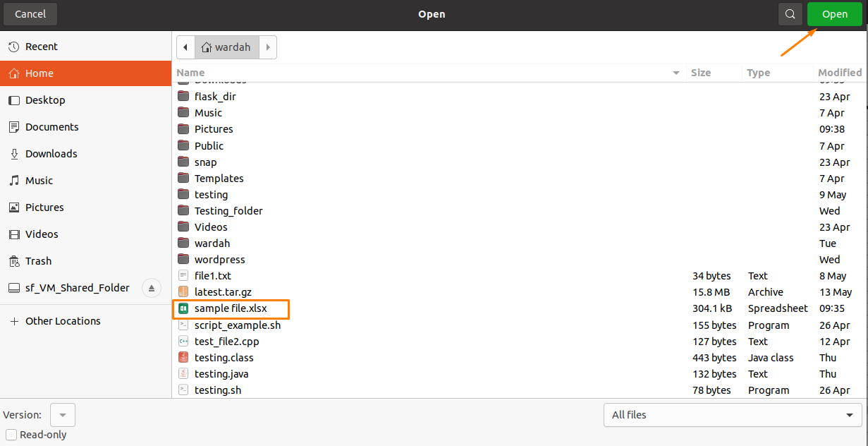Image resolution: width=868 pixels, height=446 pixels.
Task: Open Music in the sidebar
Action: [86, 181]
